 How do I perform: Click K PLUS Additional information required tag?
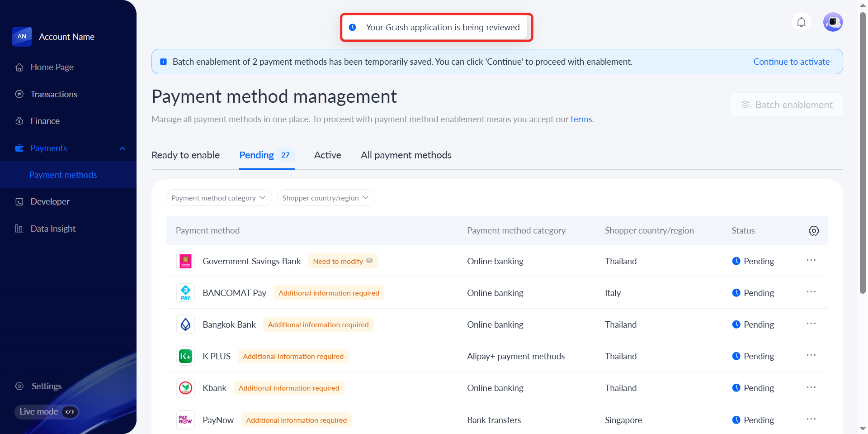point(293,356)
